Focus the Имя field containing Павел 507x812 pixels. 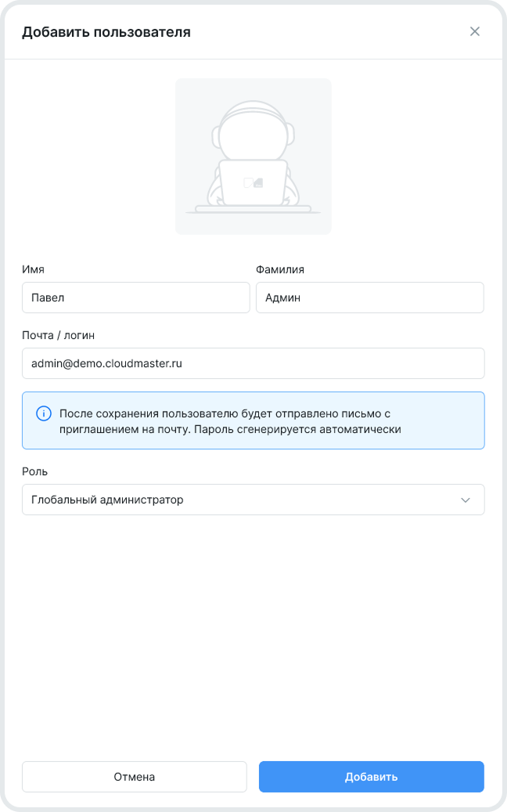coord(135,298)
